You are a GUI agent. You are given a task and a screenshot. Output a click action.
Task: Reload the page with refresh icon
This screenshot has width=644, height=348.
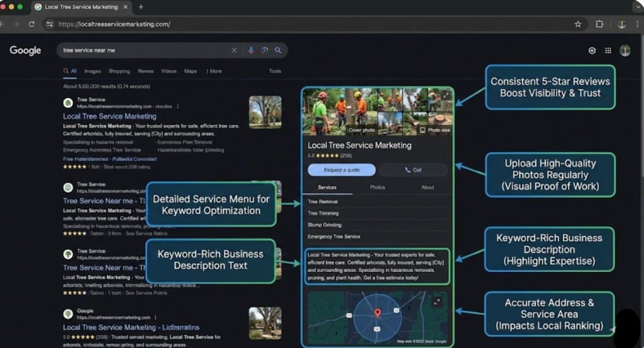point(31,24)
